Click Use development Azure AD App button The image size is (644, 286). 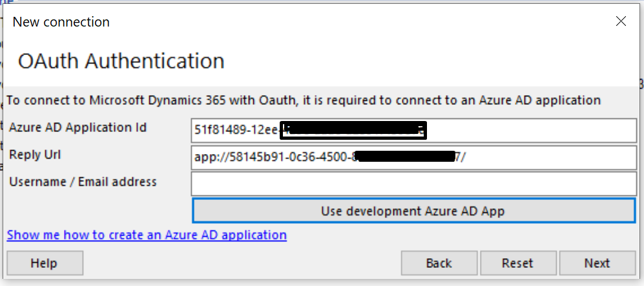(x=414, y=211)
